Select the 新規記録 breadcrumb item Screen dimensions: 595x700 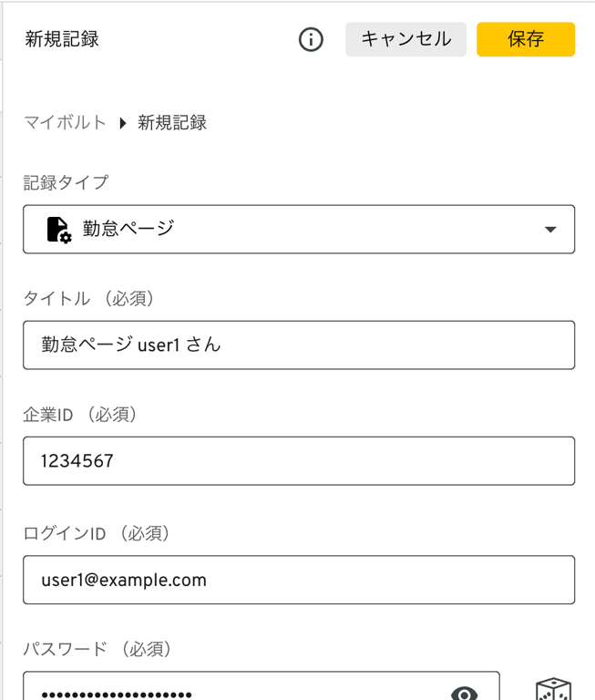point(172,123)
